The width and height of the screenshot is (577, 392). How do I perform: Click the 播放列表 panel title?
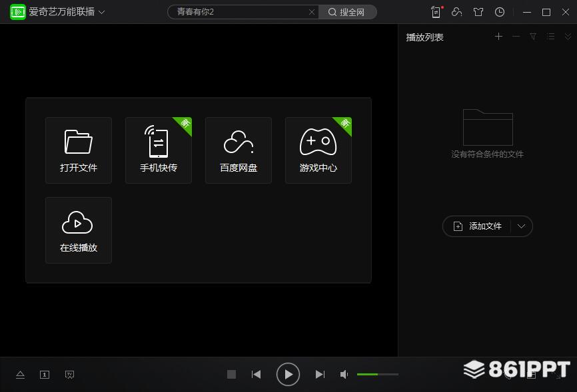click(x=424, y=37)
